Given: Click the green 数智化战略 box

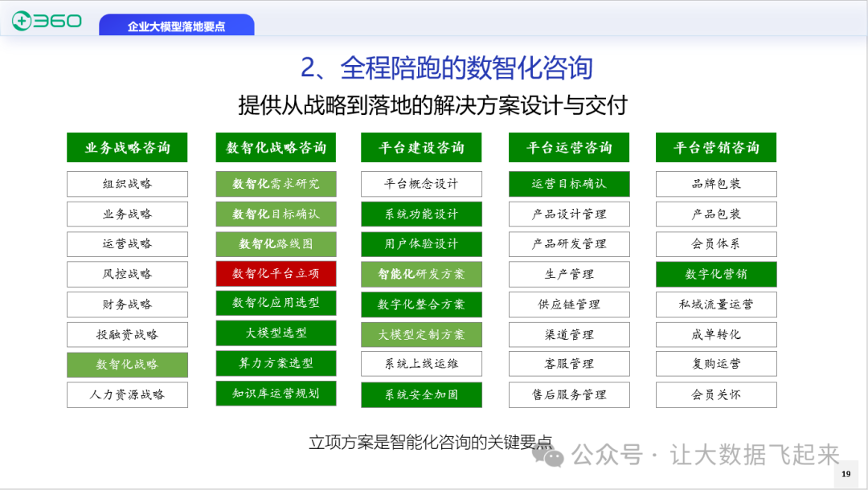Looking at the screenshot, I should pos(127,365).
